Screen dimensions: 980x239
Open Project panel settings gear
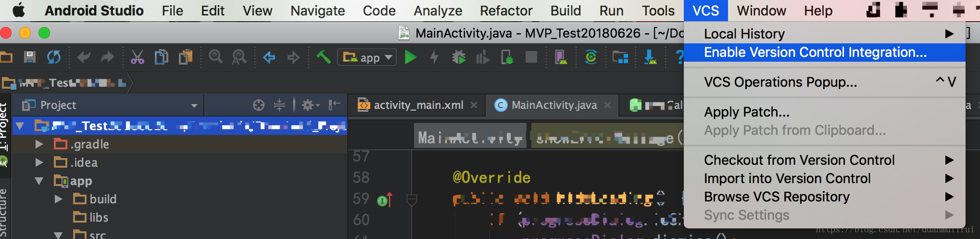310,105
